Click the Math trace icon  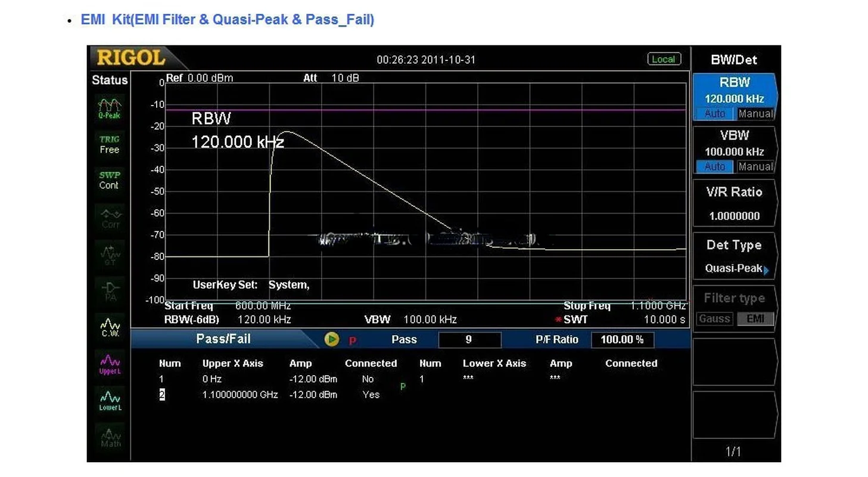(x=110, y=437)
